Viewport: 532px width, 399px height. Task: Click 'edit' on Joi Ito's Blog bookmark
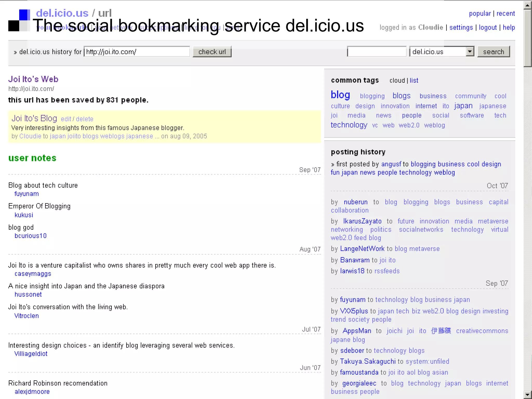pyautogui.click(x=66, y=119)
